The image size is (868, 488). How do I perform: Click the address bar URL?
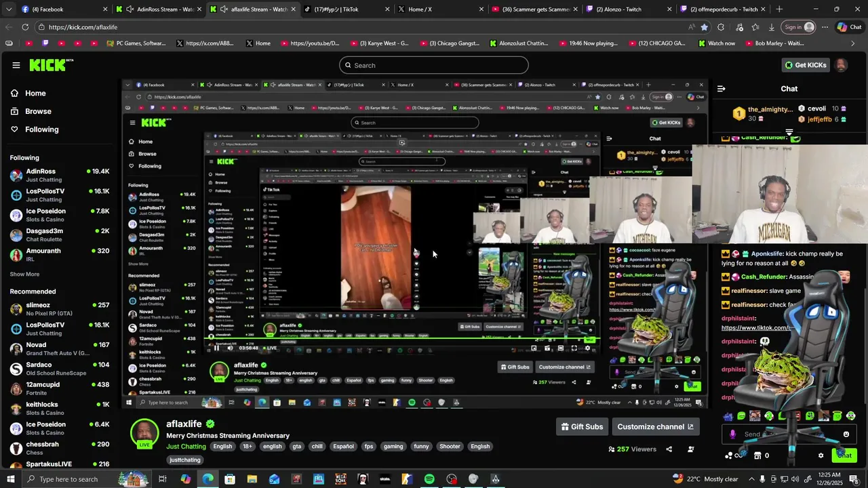click(x=83, y=27)
